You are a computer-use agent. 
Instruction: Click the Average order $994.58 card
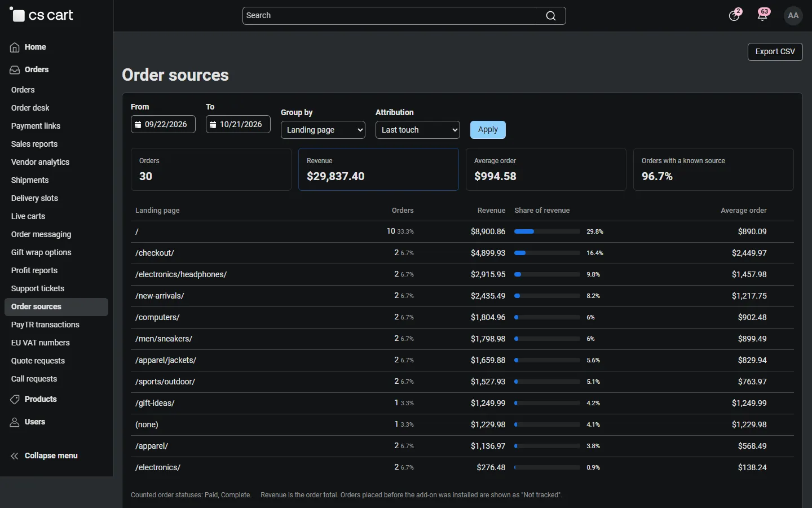pyautogui.click(x=546, y=169)
